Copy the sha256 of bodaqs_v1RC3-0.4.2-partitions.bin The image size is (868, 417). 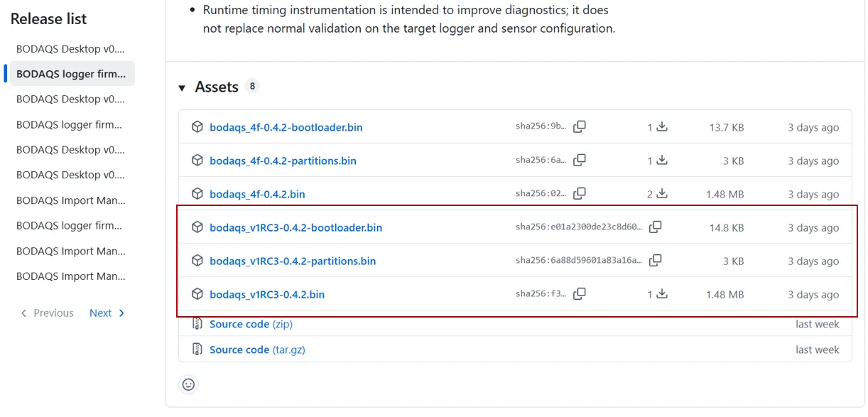point(656,261)
